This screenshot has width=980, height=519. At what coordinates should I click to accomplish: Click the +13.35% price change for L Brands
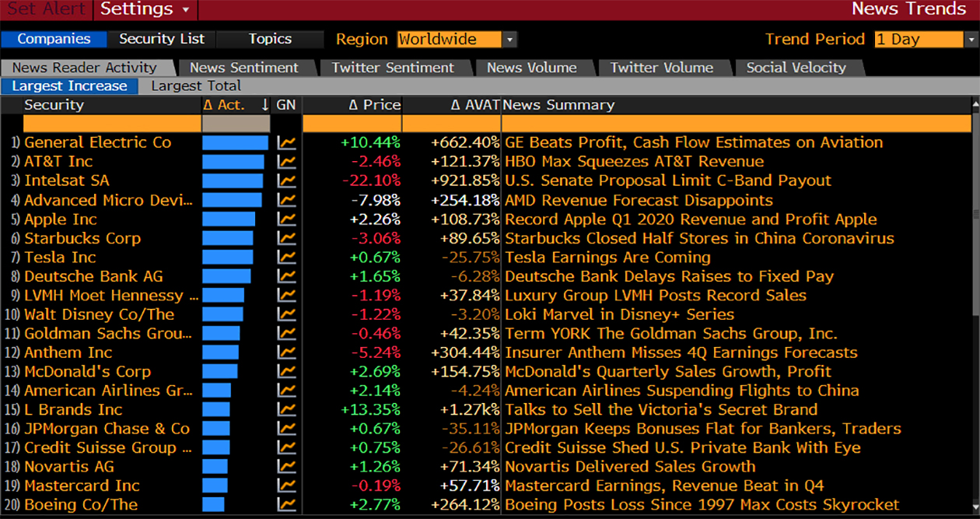[370, 410]
